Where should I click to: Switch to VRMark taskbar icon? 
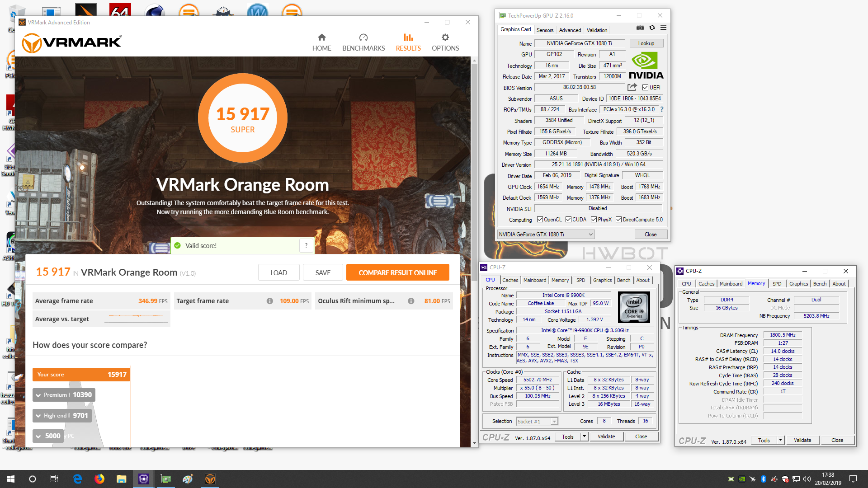(210, 479)
